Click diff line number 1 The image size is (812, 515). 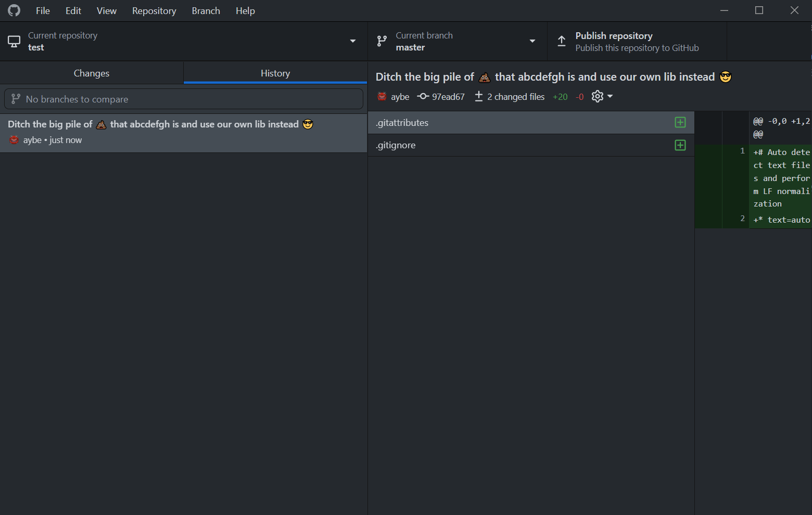[x=742, y=151]
